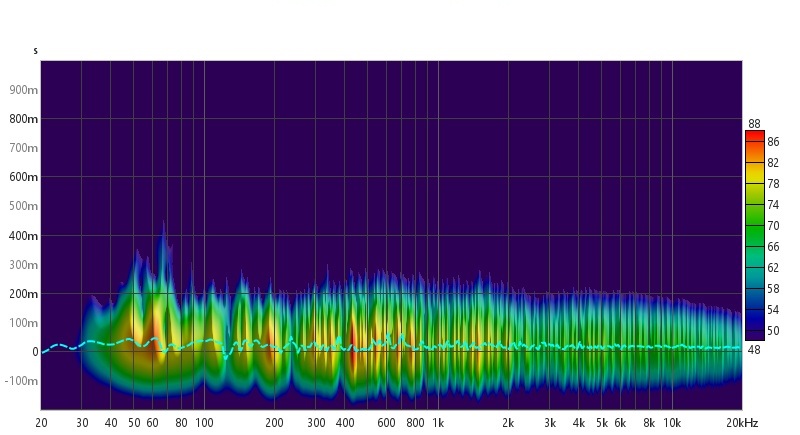Click the 88 maximum value on color legend
The image size is (800, 435).
[x=754, y=124]
